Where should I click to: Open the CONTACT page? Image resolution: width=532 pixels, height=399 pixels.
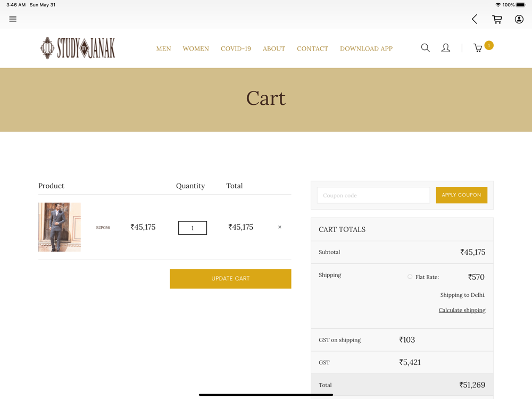coord(312,48)
